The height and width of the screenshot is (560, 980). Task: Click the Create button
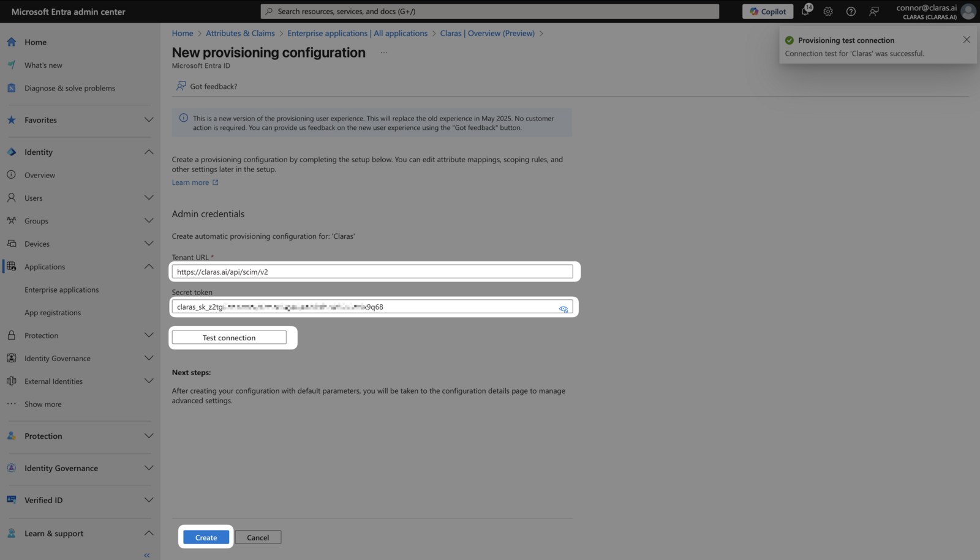coord(206,537)
